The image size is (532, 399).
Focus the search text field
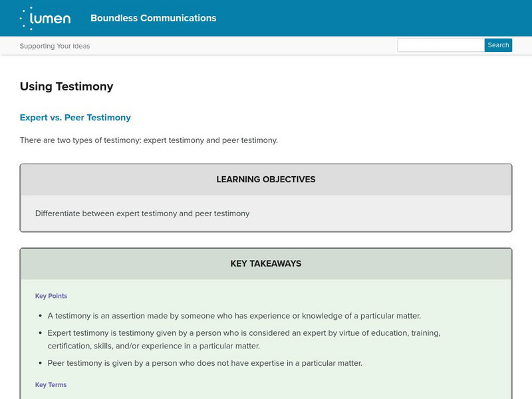point(440,45)
